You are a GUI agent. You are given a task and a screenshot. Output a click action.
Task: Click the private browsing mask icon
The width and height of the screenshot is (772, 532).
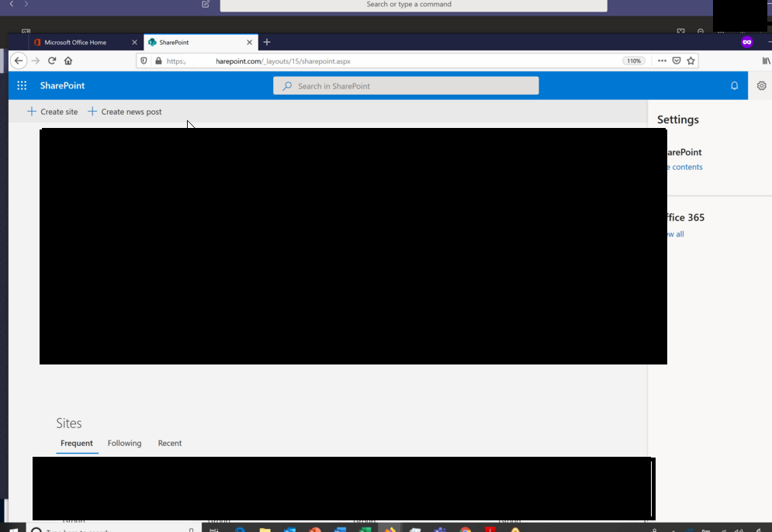point(747,42)
